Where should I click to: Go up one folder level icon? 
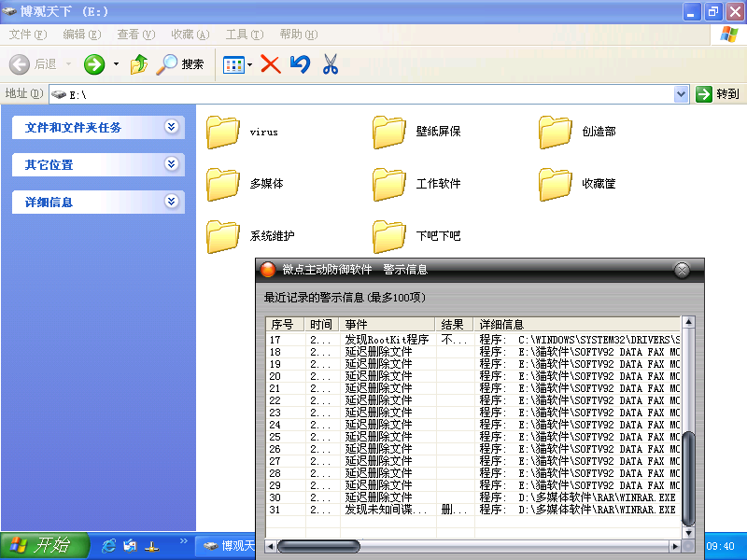(x=138, y=64)
